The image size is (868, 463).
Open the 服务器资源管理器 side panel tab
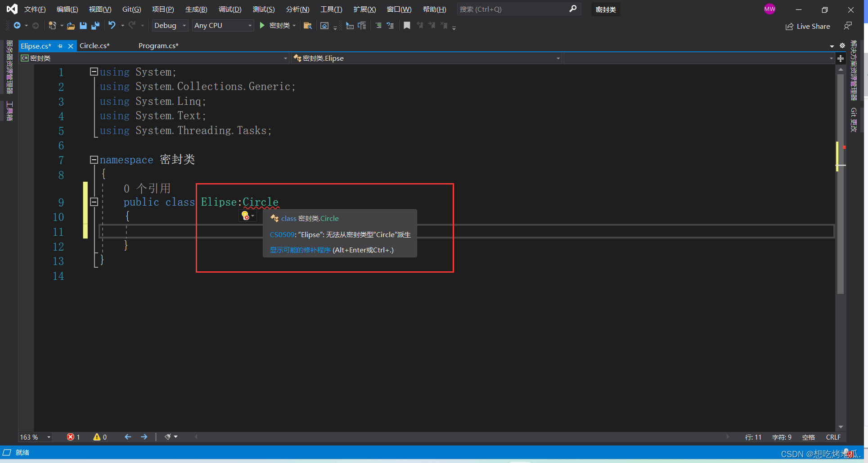pos(9,67)
